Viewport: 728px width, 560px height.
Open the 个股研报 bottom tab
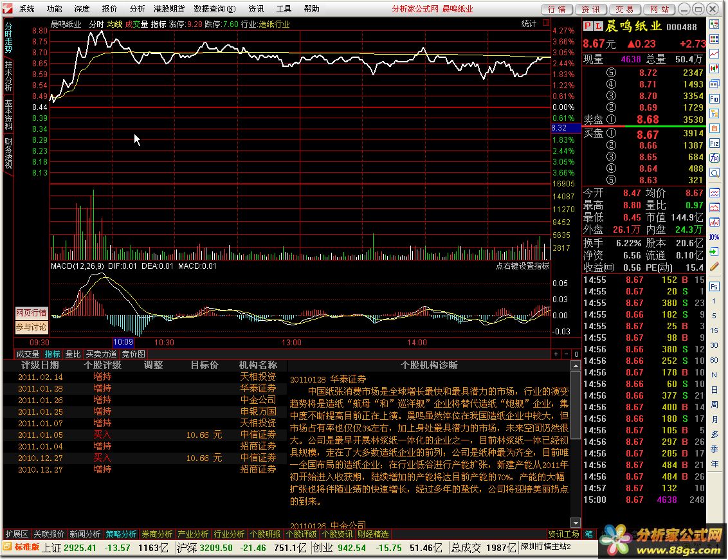point(265,534)
